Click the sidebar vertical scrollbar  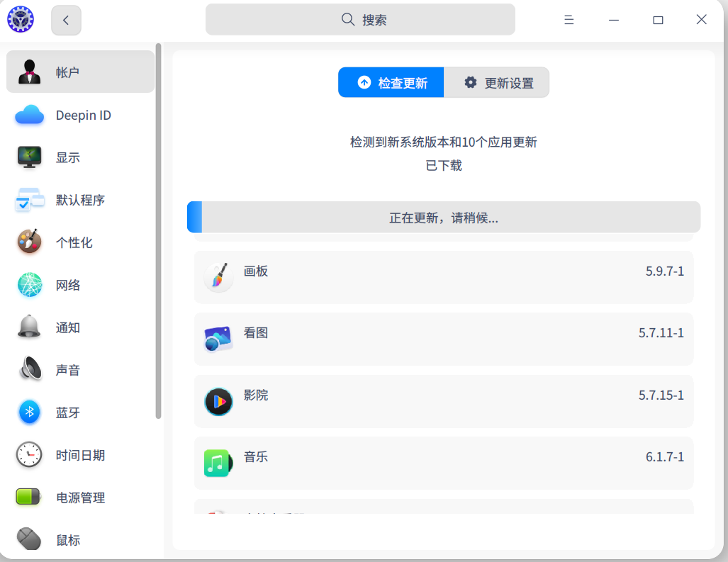(158, 230)
